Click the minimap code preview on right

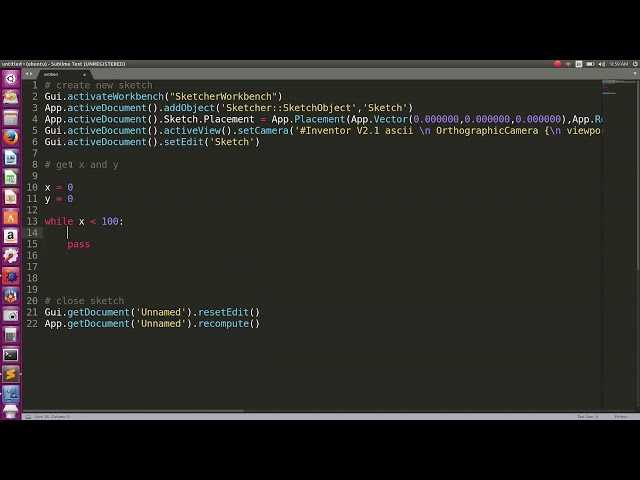[617, 88]
